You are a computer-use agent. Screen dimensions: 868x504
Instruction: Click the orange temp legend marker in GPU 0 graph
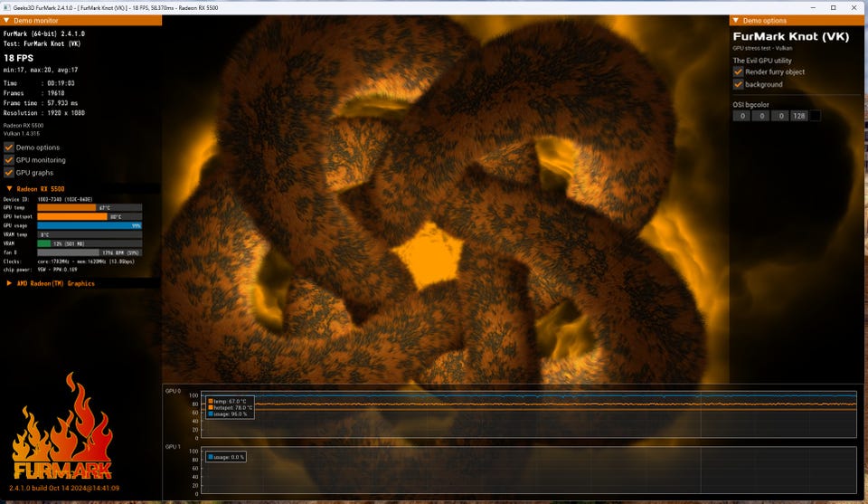point(211,401)
